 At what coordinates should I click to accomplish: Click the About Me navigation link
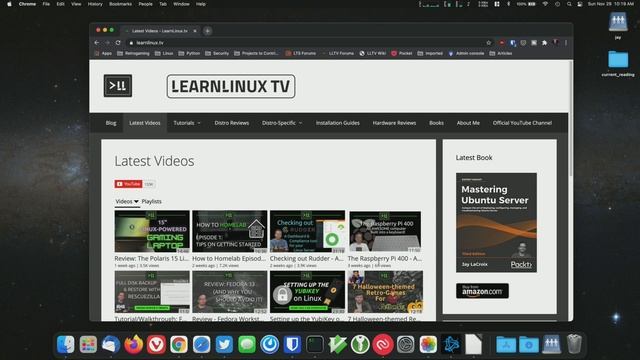pyautogui.click(x=468, y=123)
